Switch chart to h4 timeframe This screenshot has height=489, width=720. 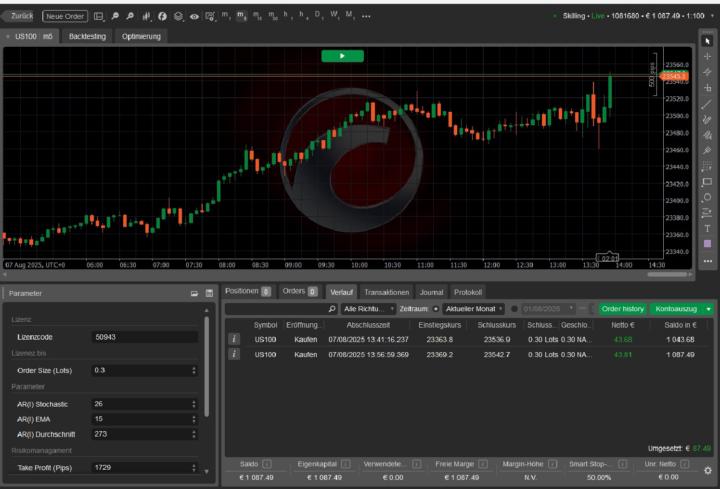point(302,15)
